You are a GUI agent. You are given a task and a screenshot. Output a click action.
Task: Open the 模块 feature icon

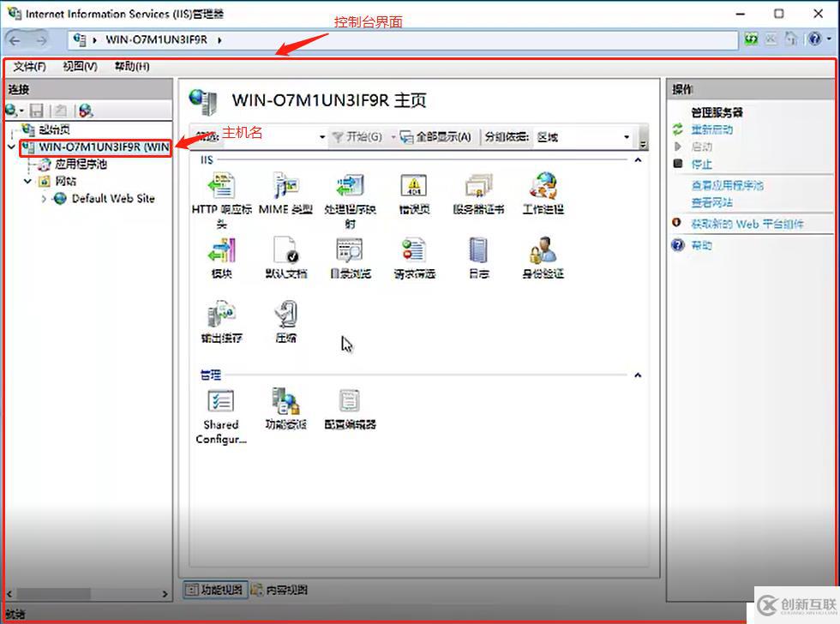click(221, 249)
